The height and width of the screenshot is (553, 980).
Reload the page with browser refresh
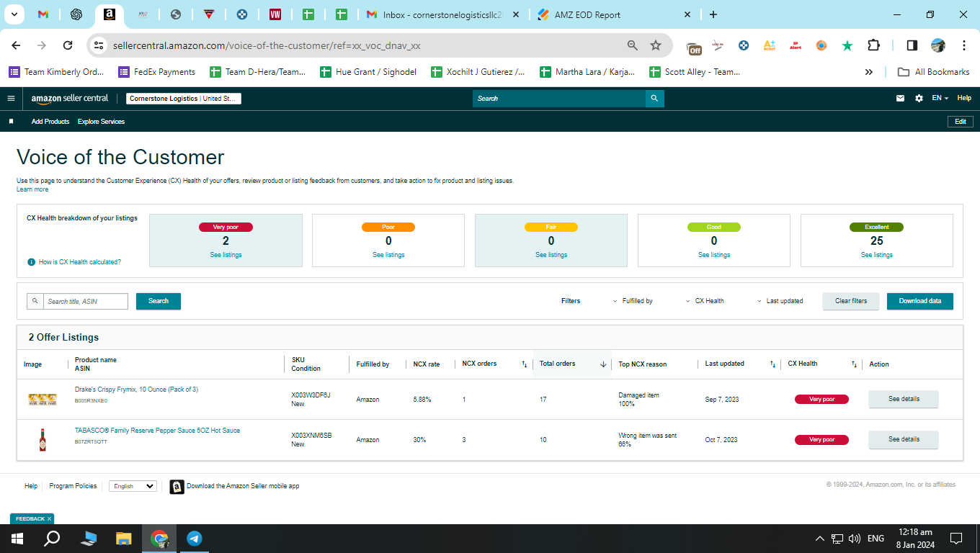(68, 45)
